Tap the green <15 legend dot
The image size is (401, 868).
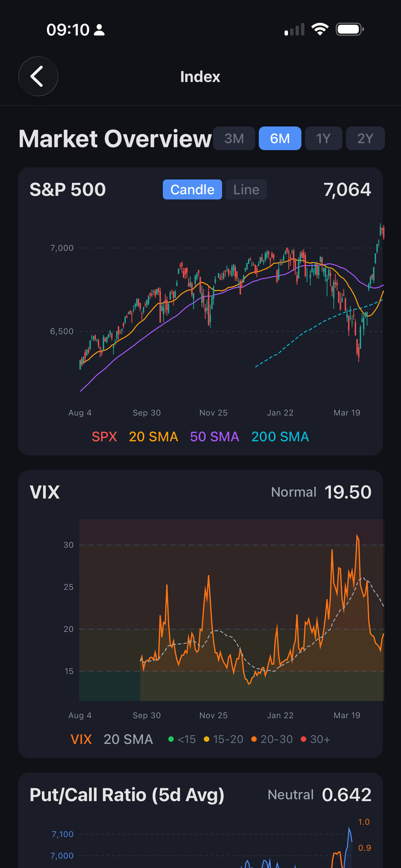171,739
